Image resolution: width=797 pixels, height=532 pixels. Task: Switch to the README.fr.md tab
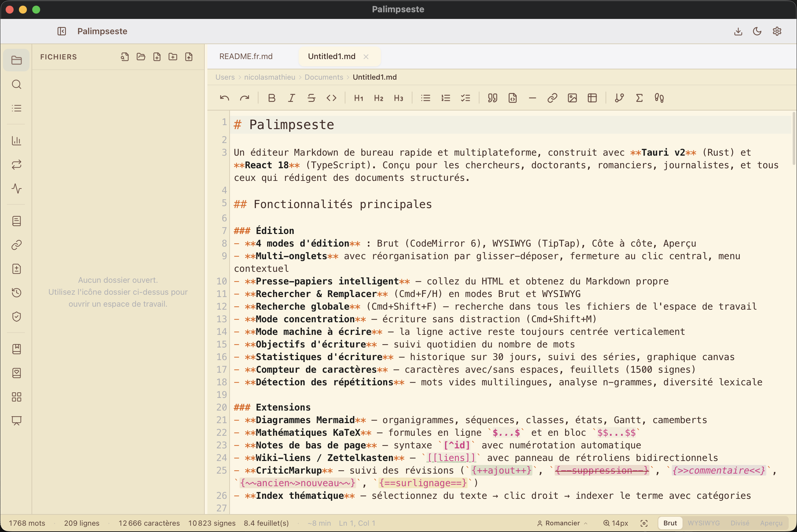pos(246,56)
